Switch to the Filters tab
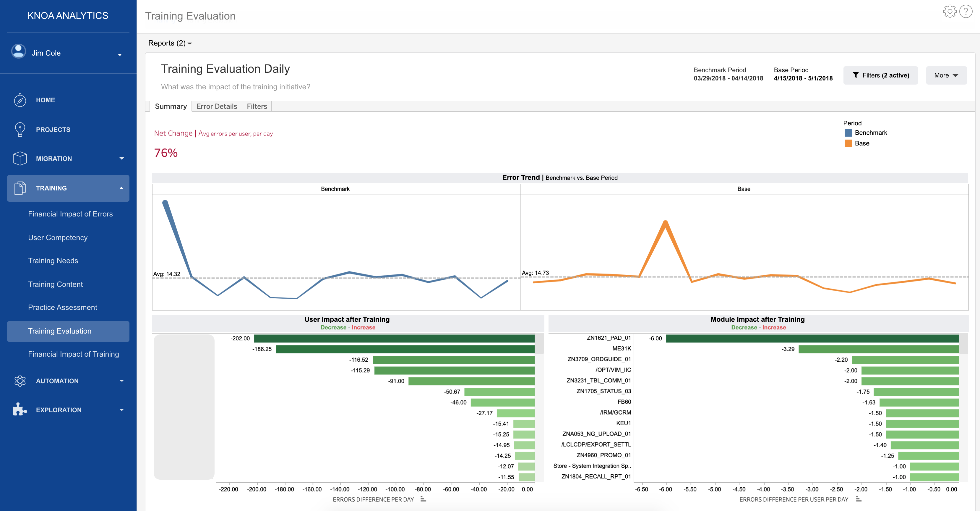This screenshot has height=511, width=980. pyautogui.click(x=257, y=106)
